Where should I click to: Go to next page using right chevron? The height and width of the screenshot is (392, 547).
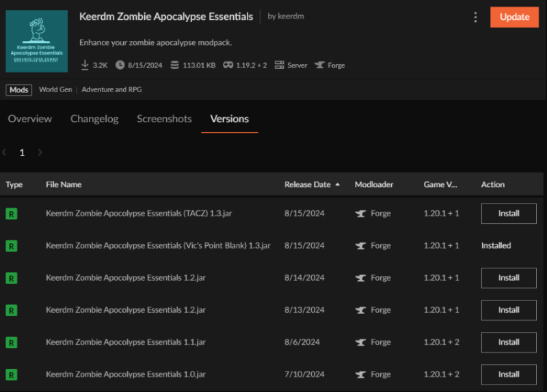tap(40, 153)
